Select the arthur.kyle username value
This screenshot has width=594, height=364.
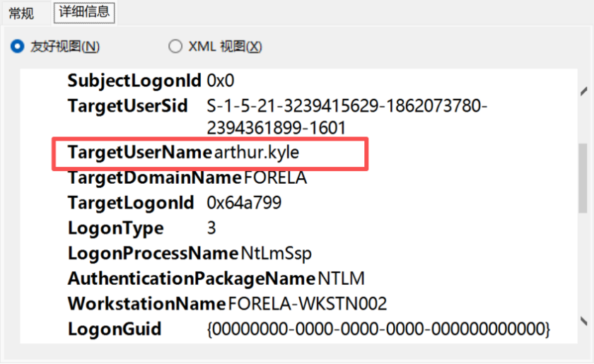[252, 153]
